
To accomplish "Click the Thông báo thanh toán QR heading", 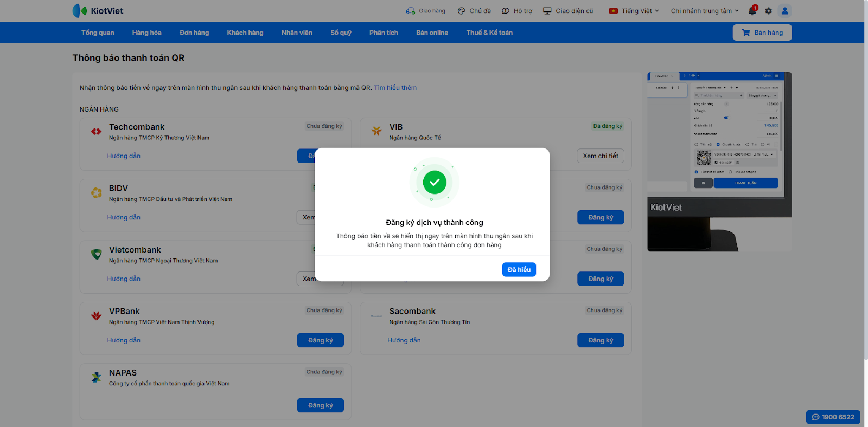I will [129, 58].
